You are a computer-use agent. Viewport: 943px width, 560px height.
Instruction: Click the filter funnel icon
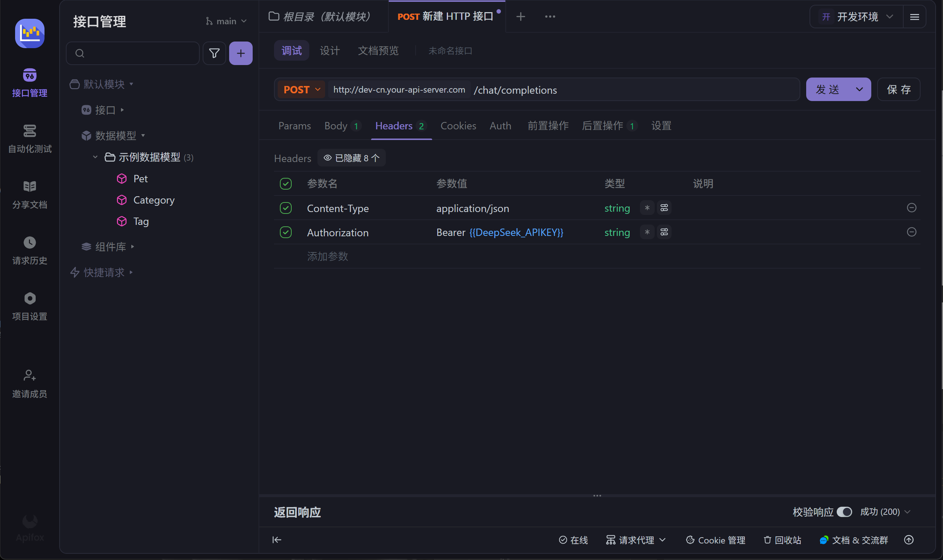(x=214, y=53)
